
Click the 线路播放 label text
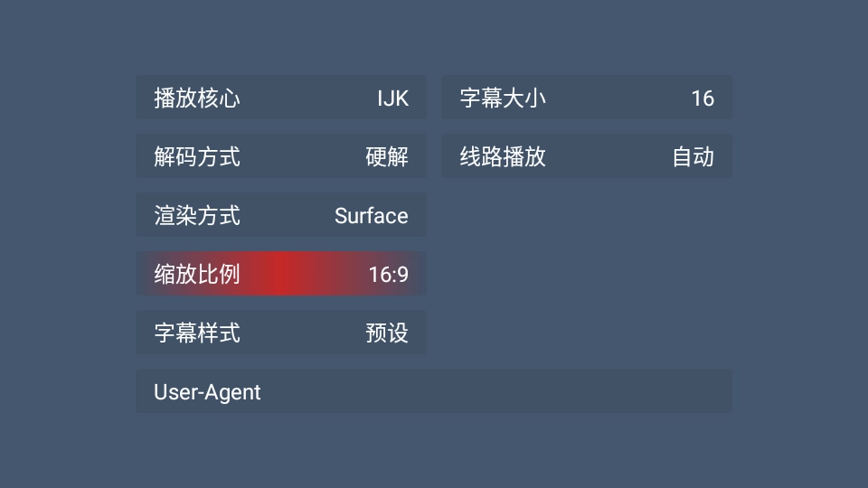pos(503,156)
